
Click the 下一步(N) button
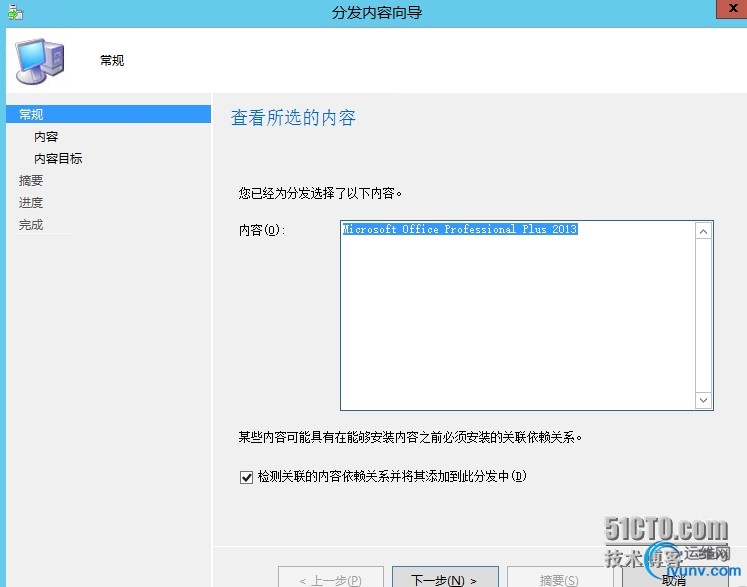(445, 577)
